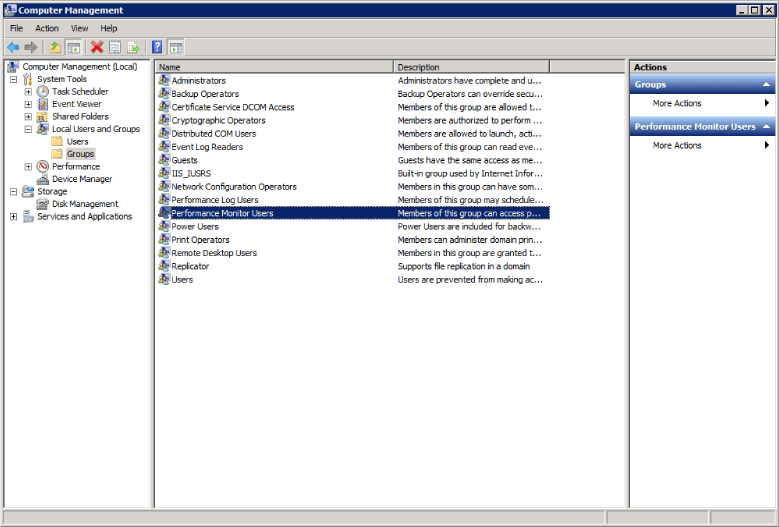
Task: Click 'Built-in group used by Internet Infor…' description
Action: [470, 173]
